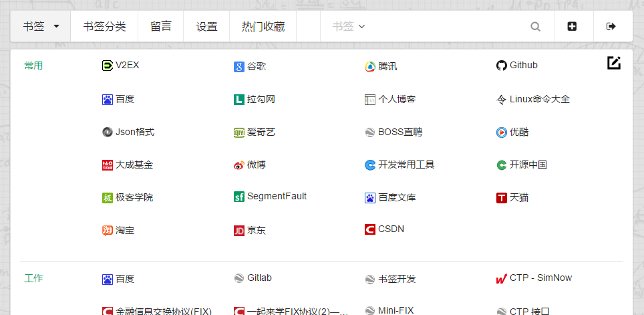
Task: Visit the CSDN bookmark link
Action: pyautogui.click(x=391, y=229)
